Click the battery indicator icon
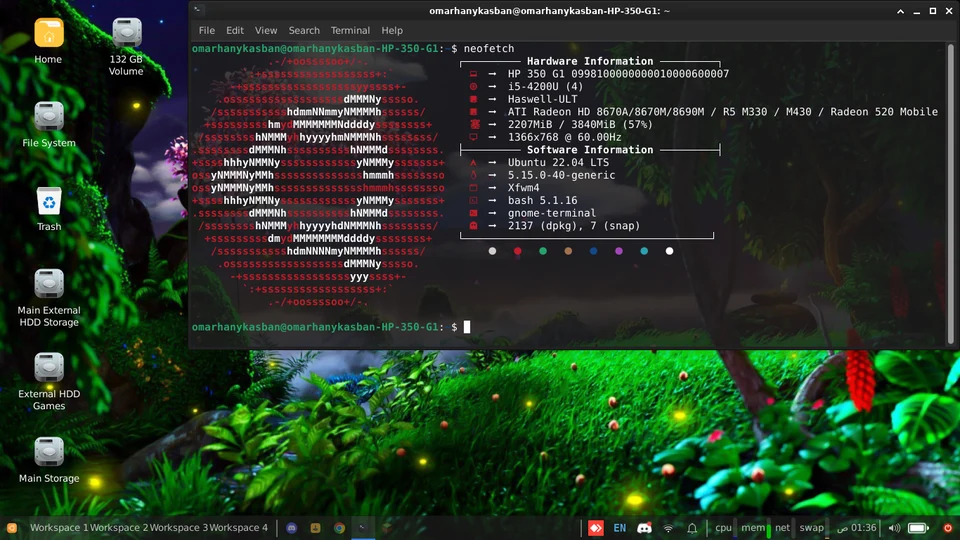This screenshot has width=960, height=540. point(918,528)
